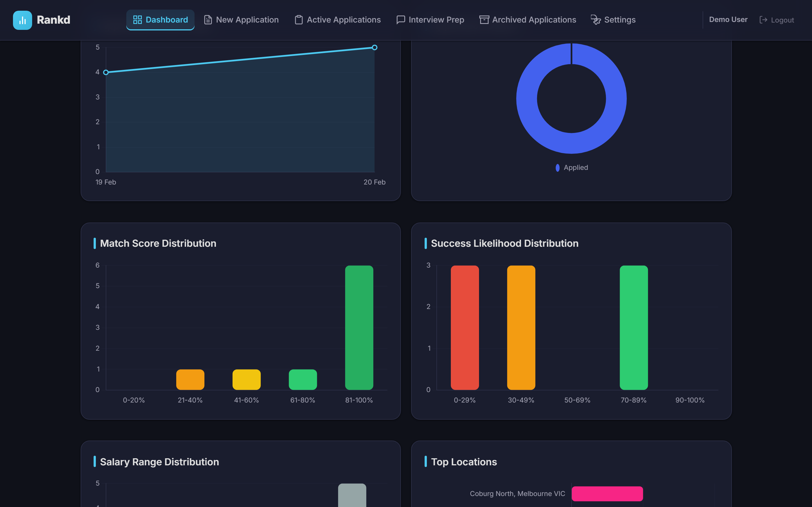Viewport: 812px width, 507px height.
Task: Click the Coburg North, Melbourne VIC location label
Action: point(517,493)
